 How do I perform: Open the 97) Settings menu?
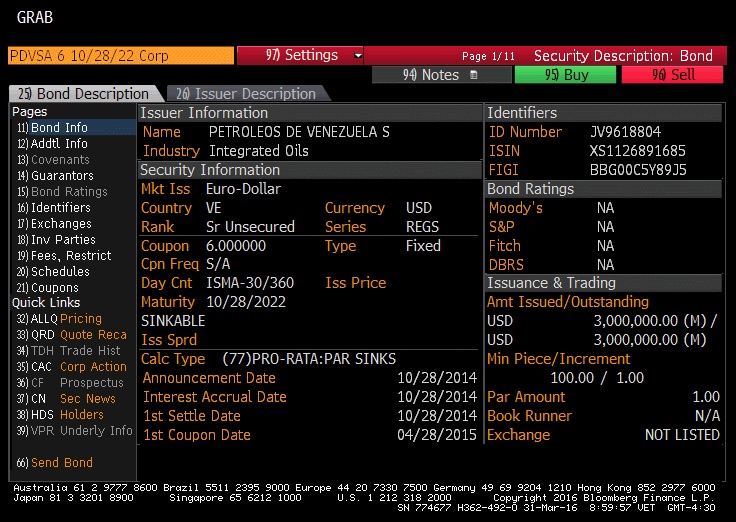click(298, 56)
